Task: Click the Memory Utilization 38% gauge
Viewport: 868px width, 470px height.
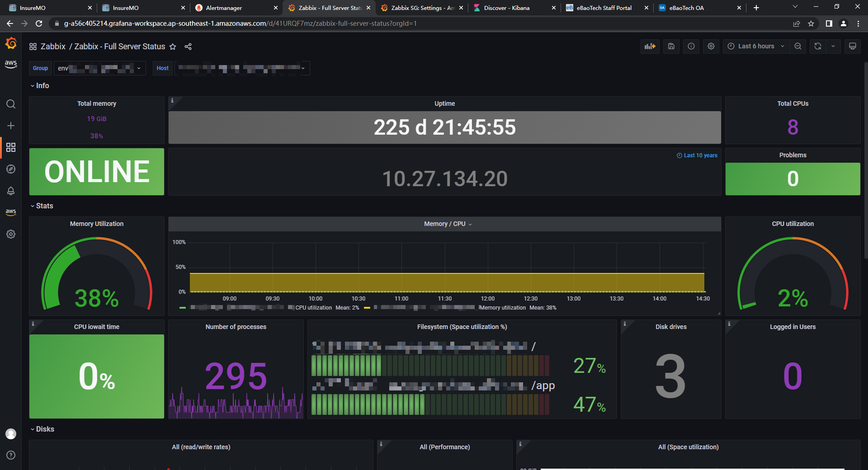Action: 97,273
